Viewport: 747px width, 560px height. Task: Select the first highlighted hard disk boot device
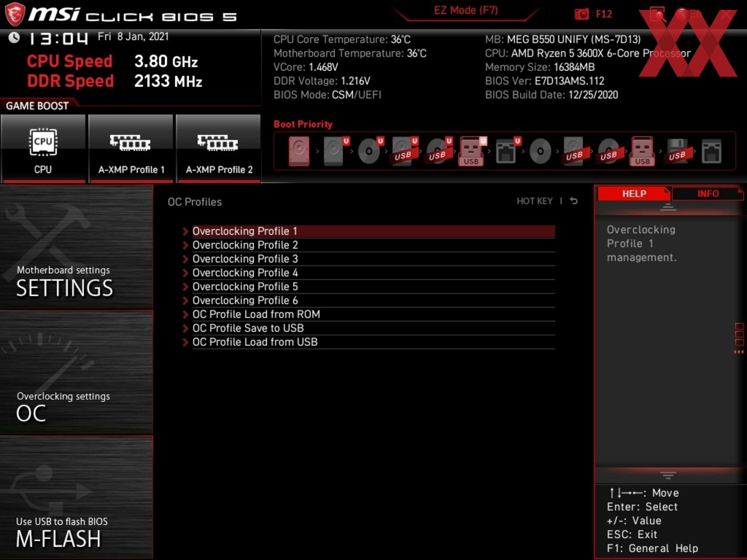click(x=299, y=151)
